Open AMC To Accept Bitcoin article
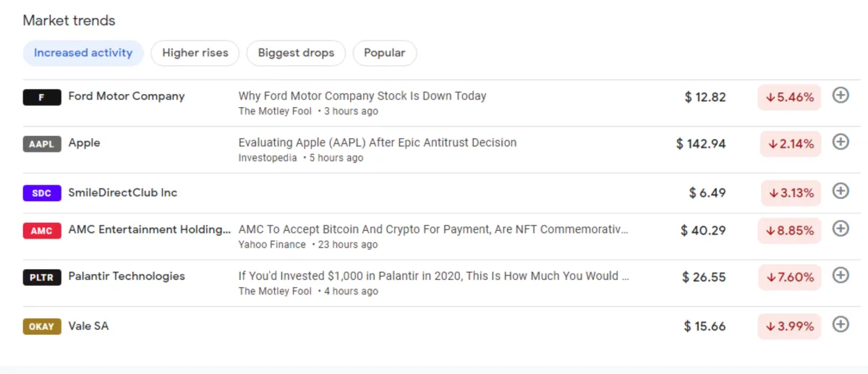 [x=433, y=229]
